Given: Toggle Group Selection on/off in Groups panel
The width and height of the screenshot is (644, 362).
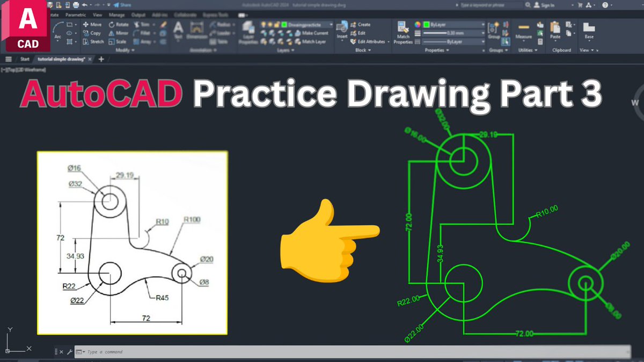Looking at the screenshot, I should tap(506, 41).
